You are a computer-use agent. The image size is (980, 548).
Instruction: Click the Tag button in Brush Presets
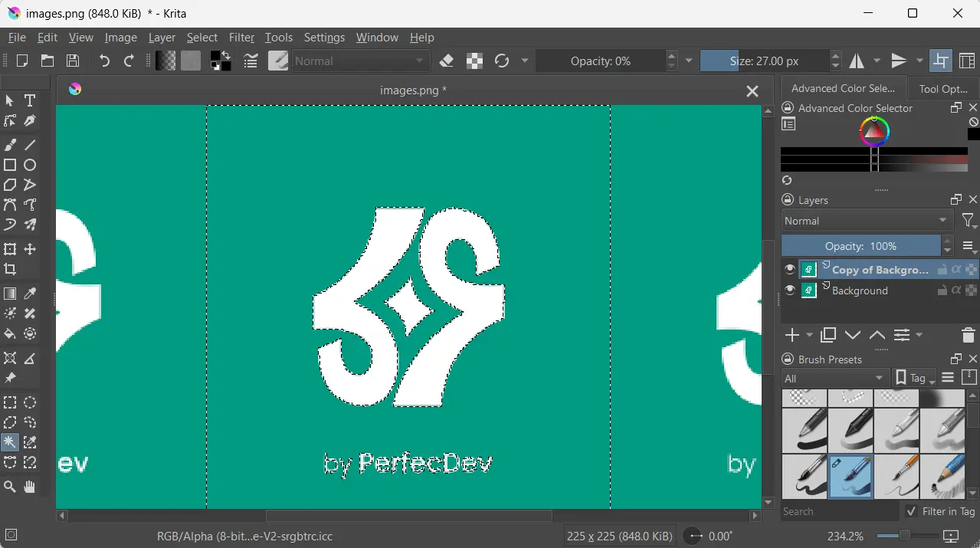tap(915, 379)
